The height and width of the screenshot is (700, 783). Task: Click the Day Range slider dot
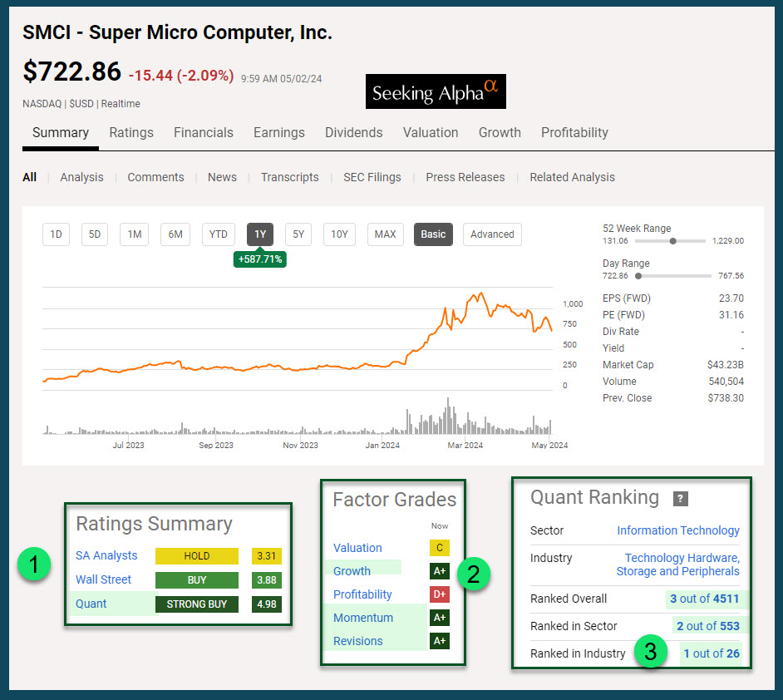coord(638,275)
